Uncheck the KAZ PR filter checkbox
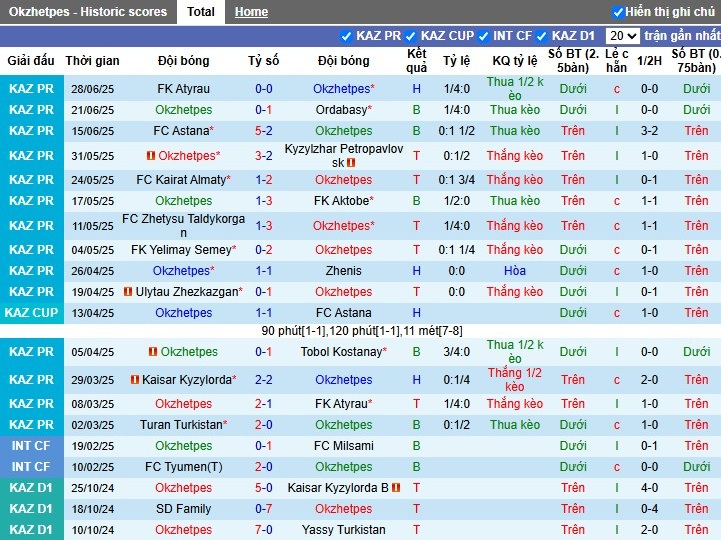The height and width of the screenshot is (540, 721). (346, 36)
